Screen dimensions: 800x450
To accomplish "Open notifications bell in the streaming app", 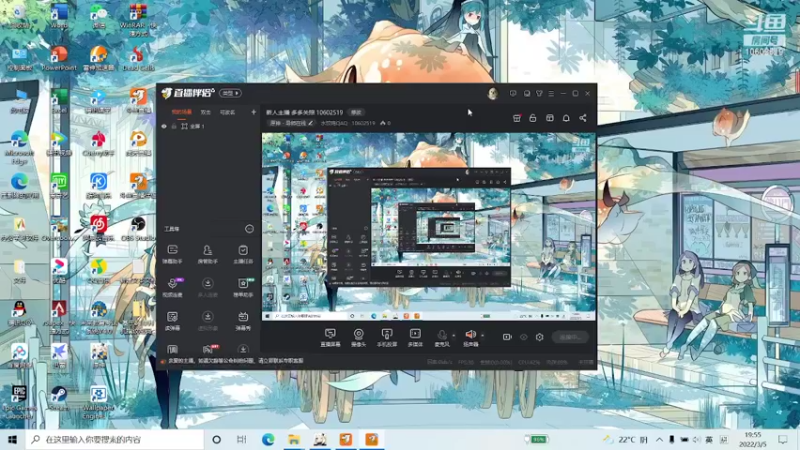I will 566,118.
